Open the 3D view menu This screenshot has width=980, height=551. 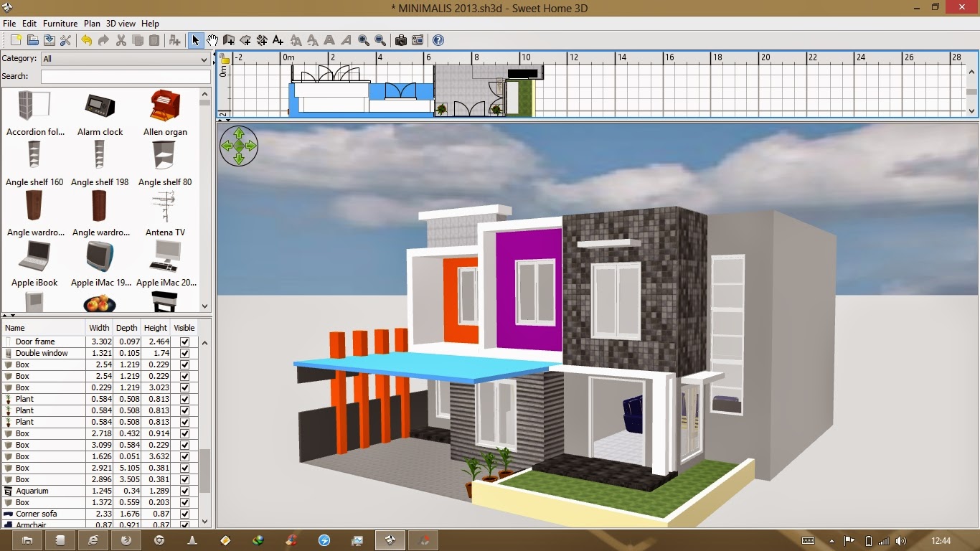[121, 23]
